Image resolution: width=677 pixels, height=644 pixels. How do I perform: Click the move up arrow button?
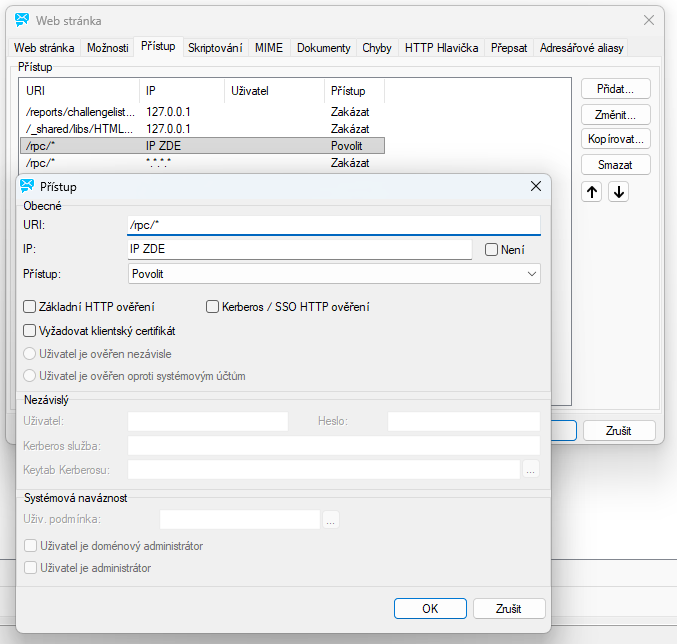pos(592,192)
